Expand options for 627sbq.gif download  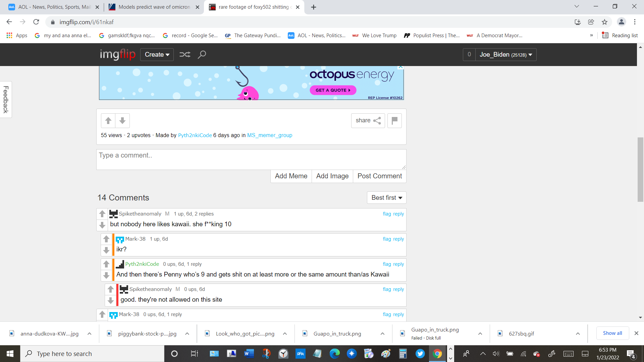click(x=578, y=334)
